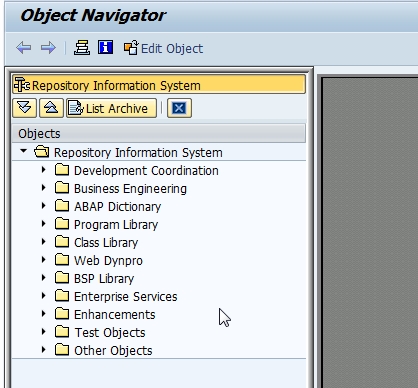
Task: Click the Other Objects folder icon
Action: tap(62, 350)
